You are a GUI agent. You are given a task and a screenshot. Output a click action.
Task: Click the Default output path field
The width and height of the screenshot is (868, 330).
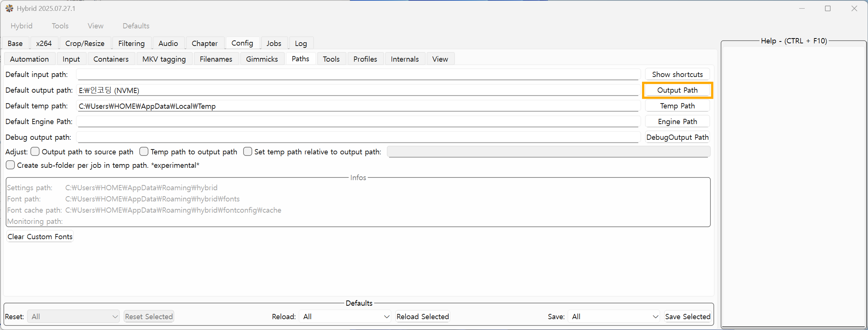click(x=358, y=90)
